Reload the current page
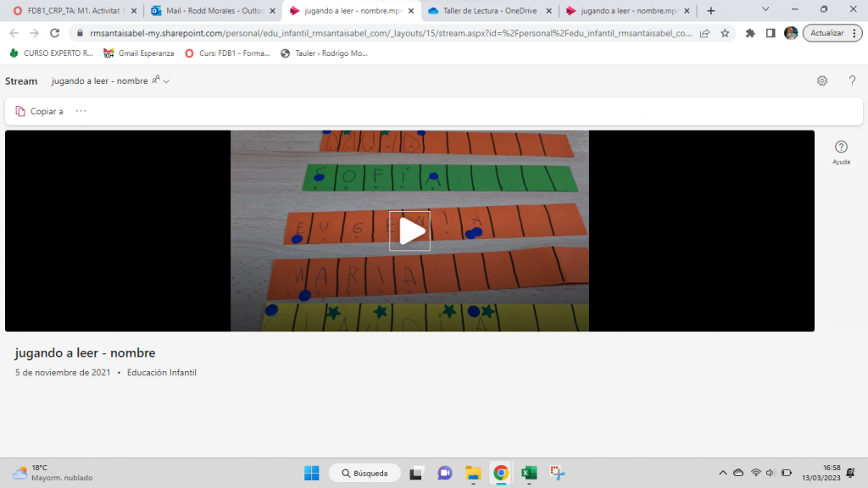This screenshot has width=868, height=488. click(x=55, y=33)
